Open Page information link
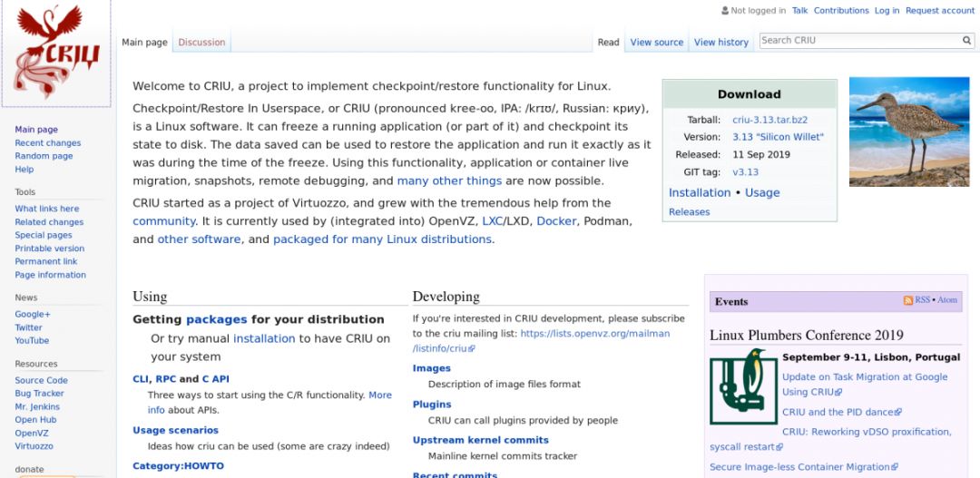This screenshot has width=980, height=478. click(50, 275)
